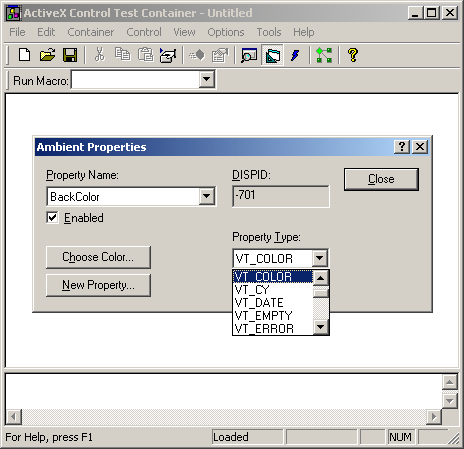Open the Property Name dropdown arrow

[206, 196]
